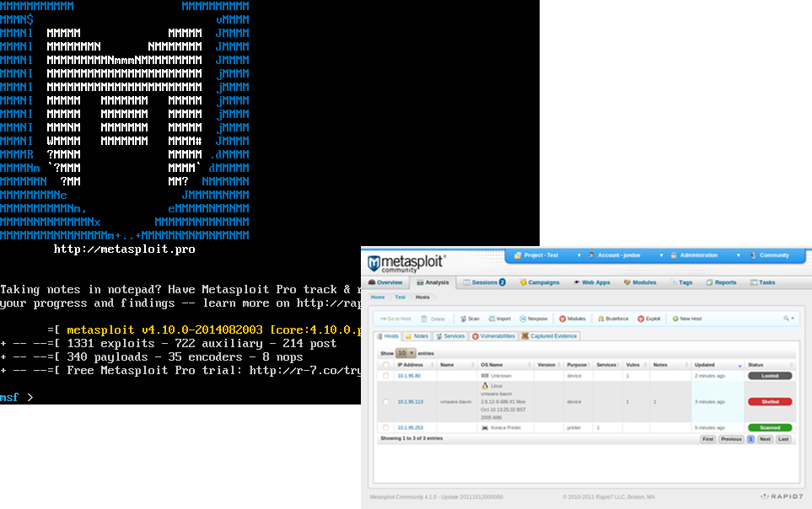Screen dimensions: 812x509
Task: Open the Web Apps tab
Action: [x=591, y=282]
